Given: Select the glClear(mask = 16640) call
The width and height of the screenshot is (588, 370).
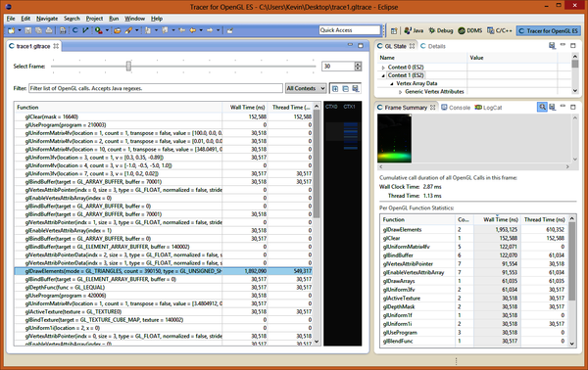Looking at the screenshot, I should pos(163,116).
